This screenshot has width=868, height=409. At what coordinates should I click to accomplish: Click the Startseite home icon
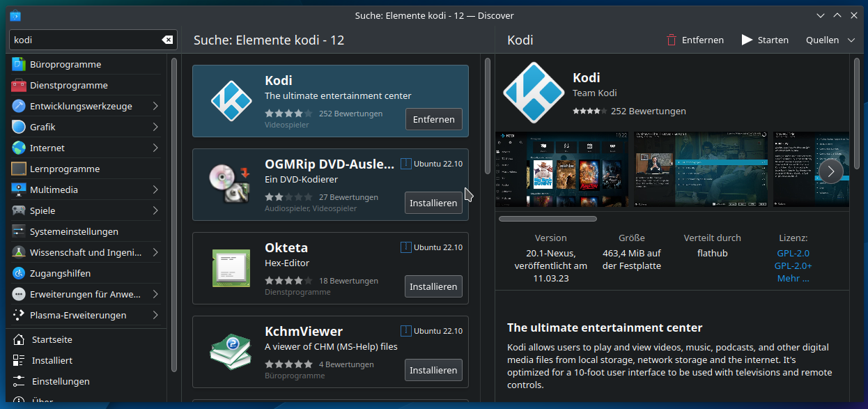coord(19,339)
